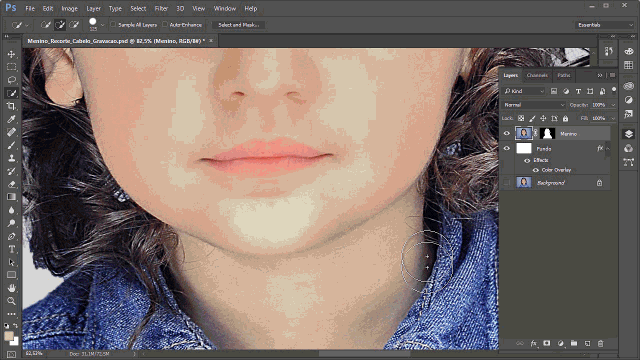The height and width of the screenshot is (360, 640).
Task: Hide the Menino layer
Action: 507,133
